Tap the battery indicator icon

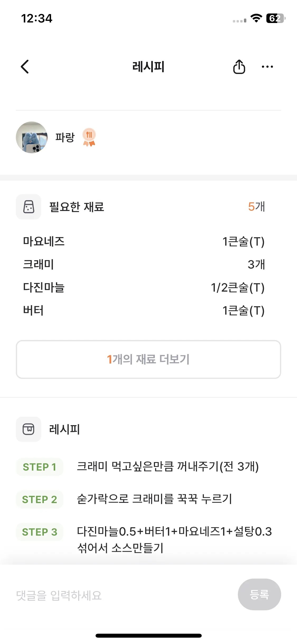(x=276, y=18)
